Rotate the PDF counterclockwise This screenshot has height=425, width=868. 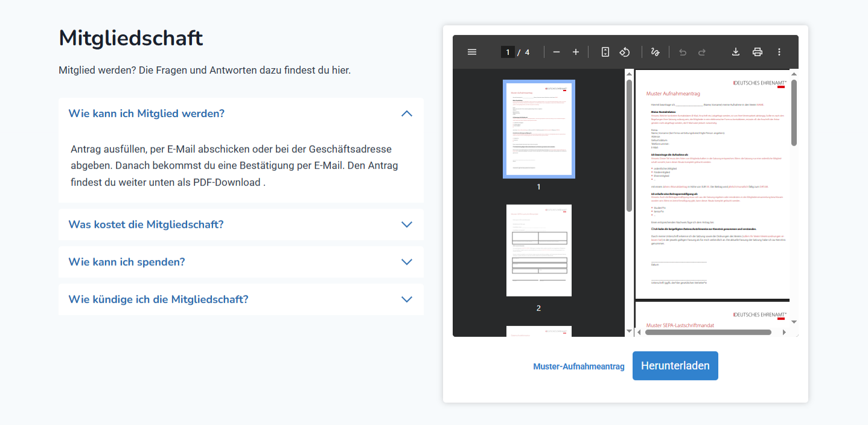[x=625, y=52]
